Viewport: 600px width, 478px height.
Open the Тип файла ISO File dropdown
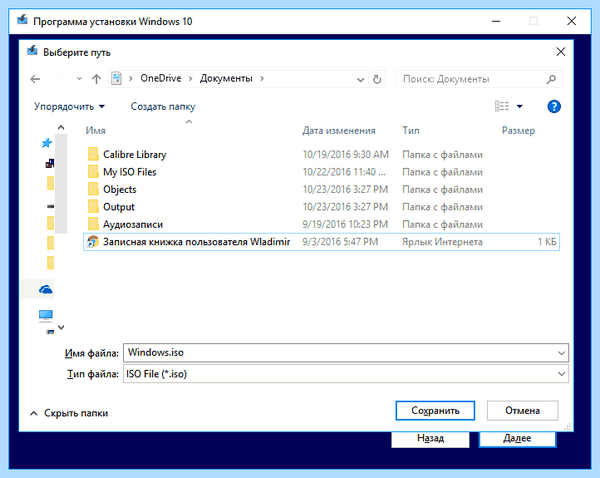(346, 374)
